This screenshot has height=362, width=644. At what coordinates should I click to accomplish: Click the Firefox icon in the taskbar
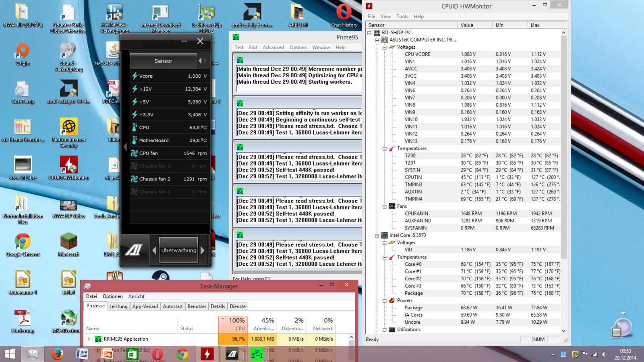click(x=57, y=354)
